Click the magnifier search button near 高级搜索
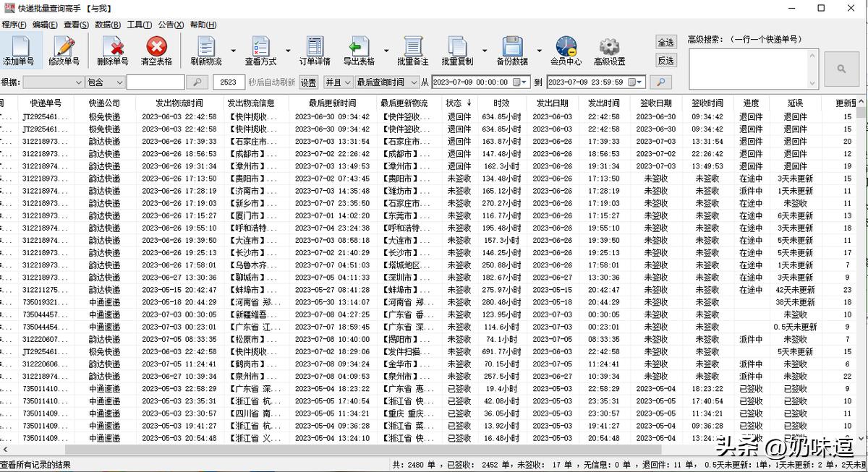868x472 pixels. point(841,69)
